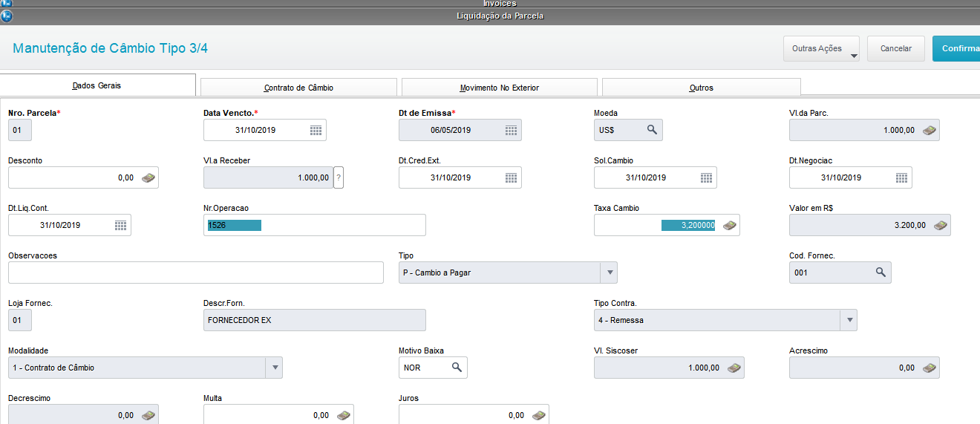Open calculator icon for Decrescimo

pos(148,415)
